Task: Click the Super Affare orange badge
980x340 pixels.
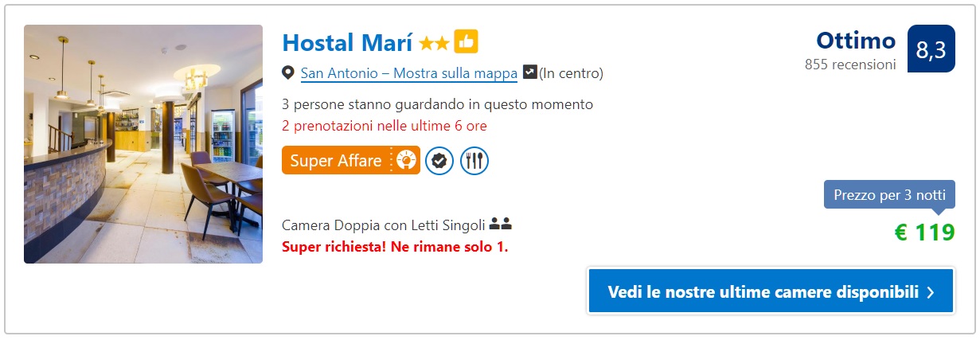Action: (350, 160)
